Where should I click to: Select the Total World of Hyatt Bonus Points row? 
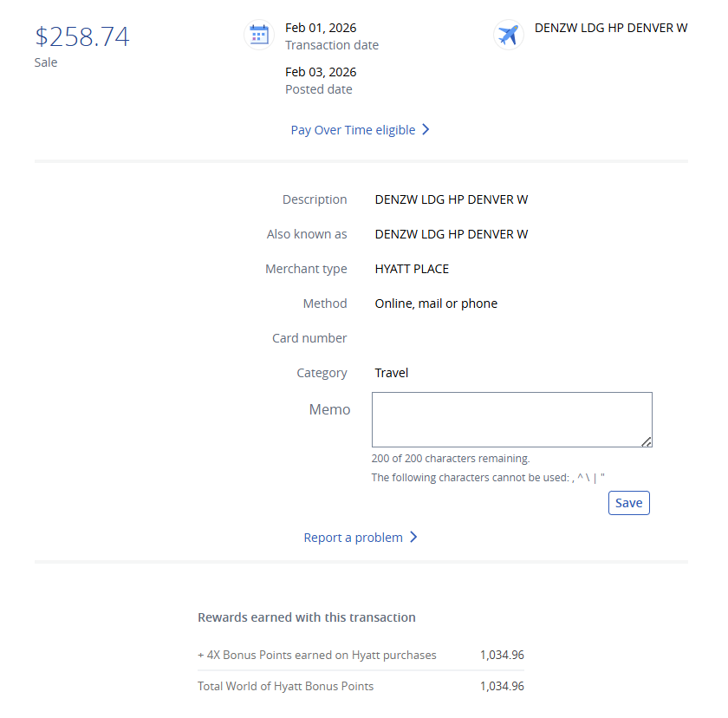pos(285,685)
